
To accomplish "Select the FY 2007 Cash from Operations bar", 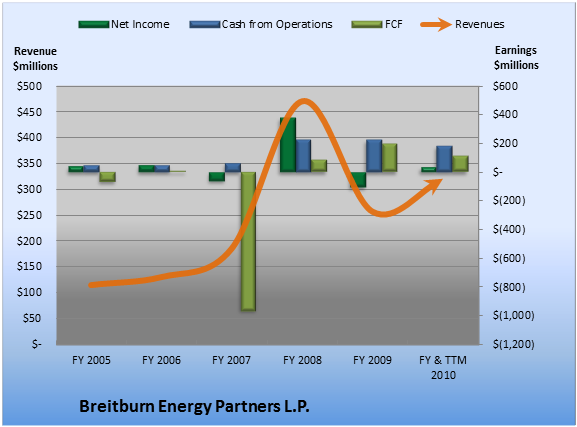I will [x=233, y=168].
